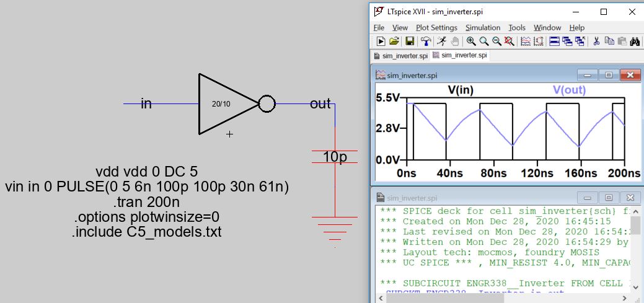Click the V(out) trace label

tap(569, 89)
